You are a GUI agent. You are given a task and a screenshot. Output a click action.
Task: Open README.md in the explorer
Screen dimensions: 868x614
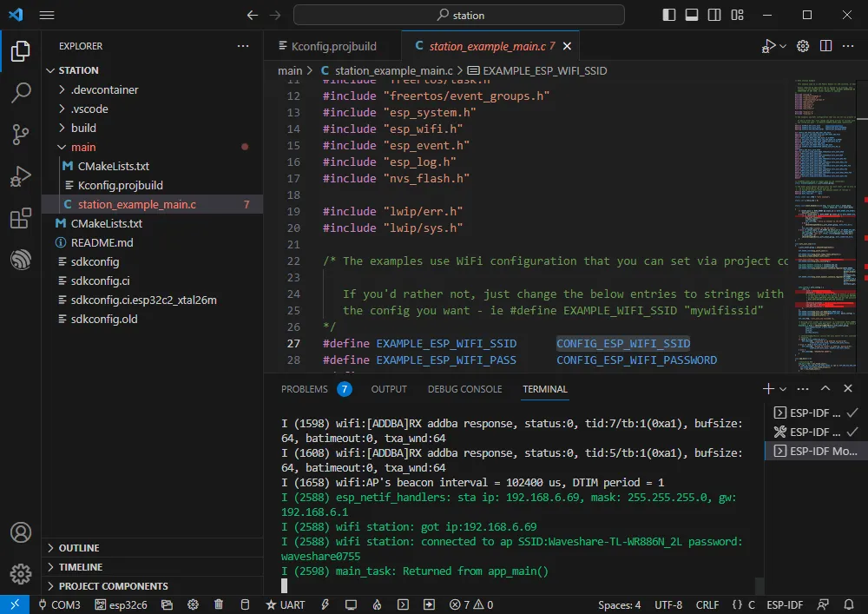[102, 242]
